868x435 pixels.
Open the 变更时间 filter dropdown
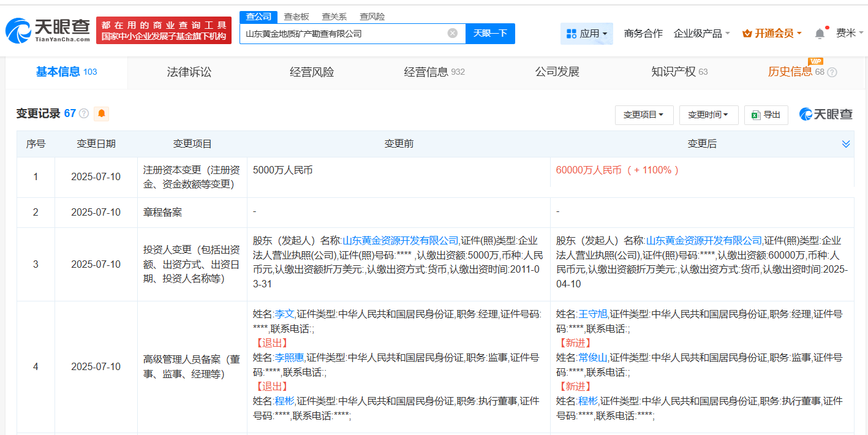pyautogui.click(x=708, y=115)
